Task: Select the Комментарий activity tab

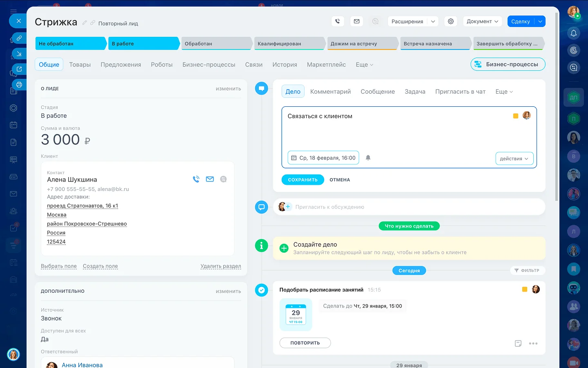Action: 330,92
